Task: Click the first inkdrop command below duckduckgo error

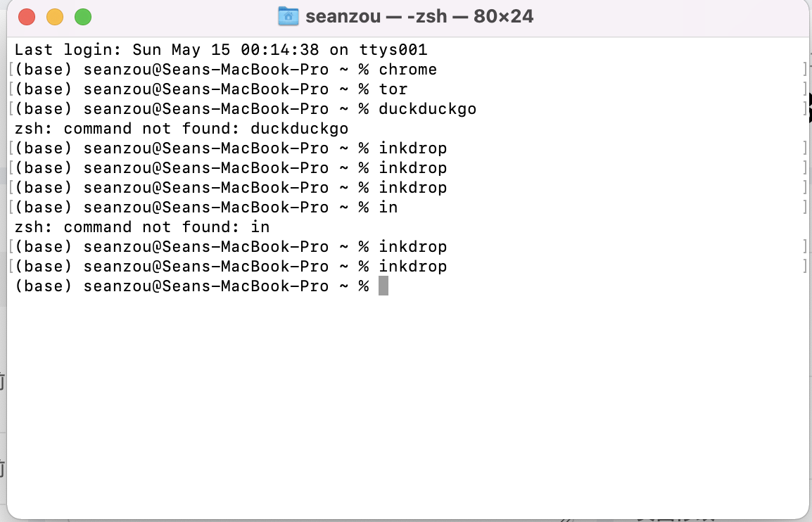Action: (x=412, y=148)
